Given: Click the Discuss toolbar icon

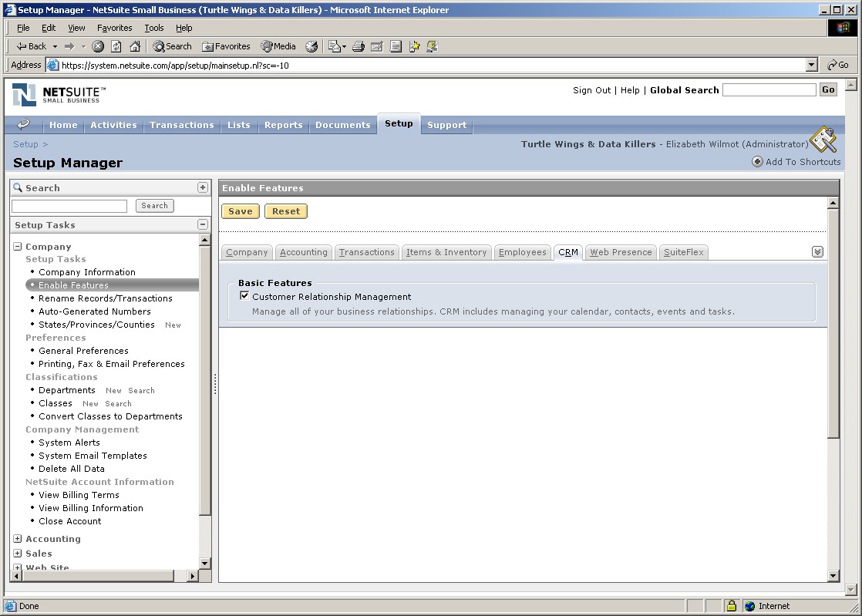Looking at the screenshot, I should (x=396, y=47).
